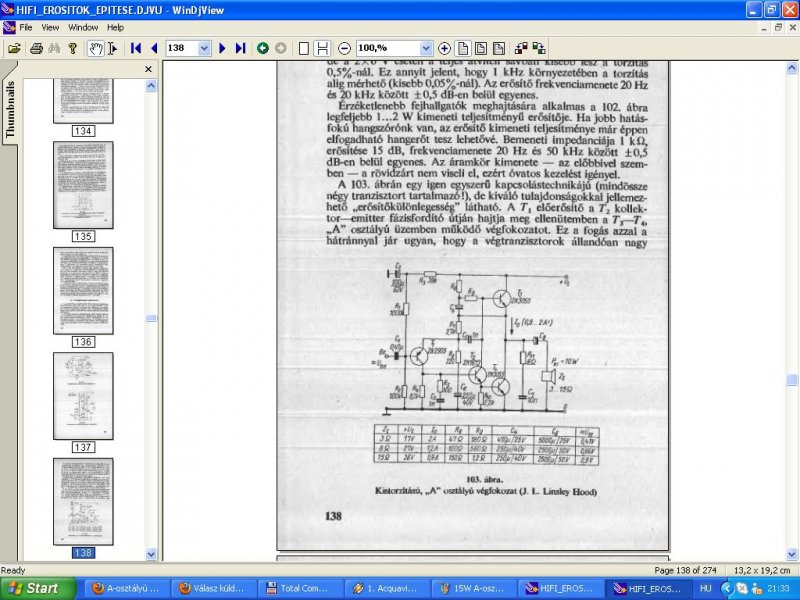Viewport: 800px width, 600px height.
Task: Click rotate right icon
Action: pos(539,48)
